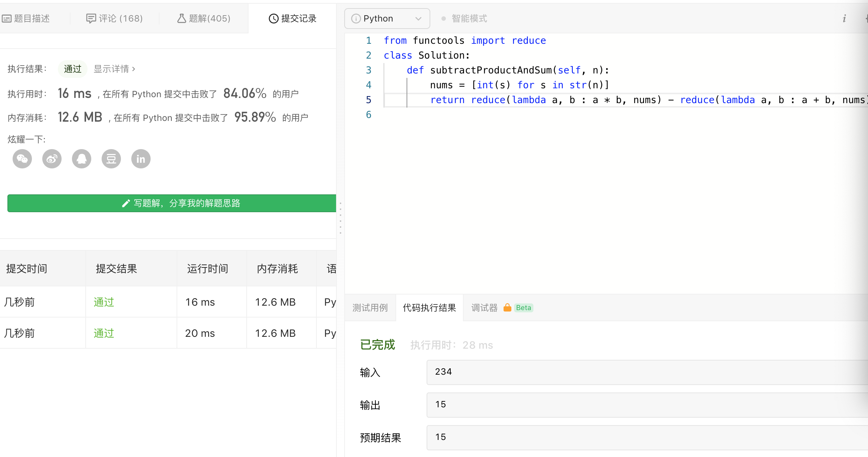Image resolution: width=868 pixels, height=457 pixels.
Task: Open the 20 ms submission's 通过 link
Action: pos(104,333)
